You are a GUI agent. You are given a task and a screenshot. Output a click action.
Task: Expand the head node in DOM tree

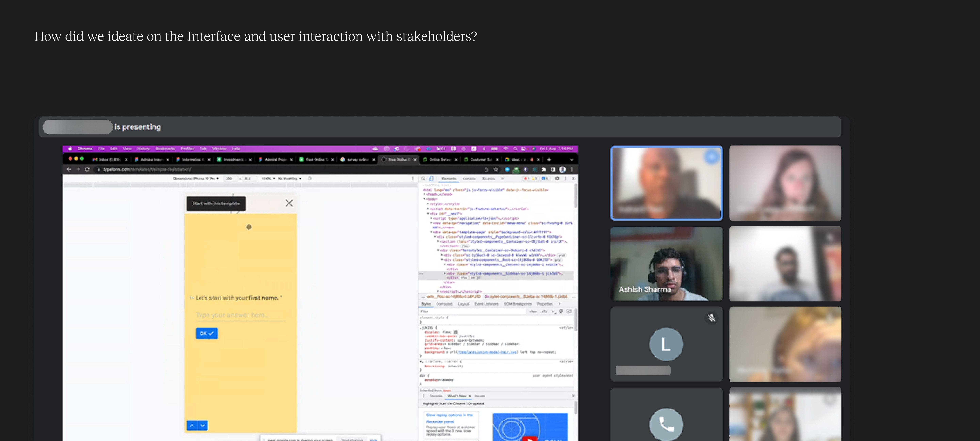tap(424, 194)
